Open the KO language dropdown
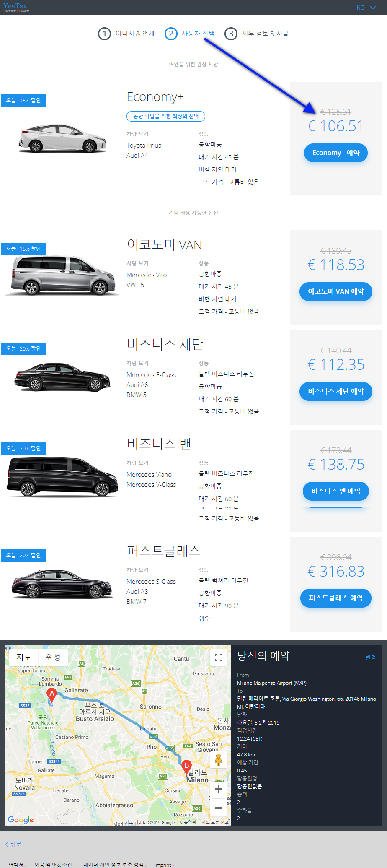 click(366, 8)
